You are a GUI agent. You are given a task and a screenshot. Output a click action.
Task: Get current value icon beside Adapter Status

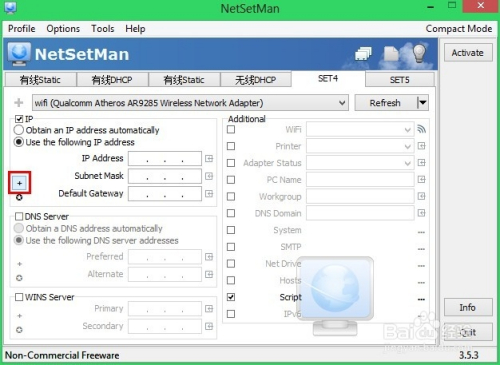pos(422,163)
